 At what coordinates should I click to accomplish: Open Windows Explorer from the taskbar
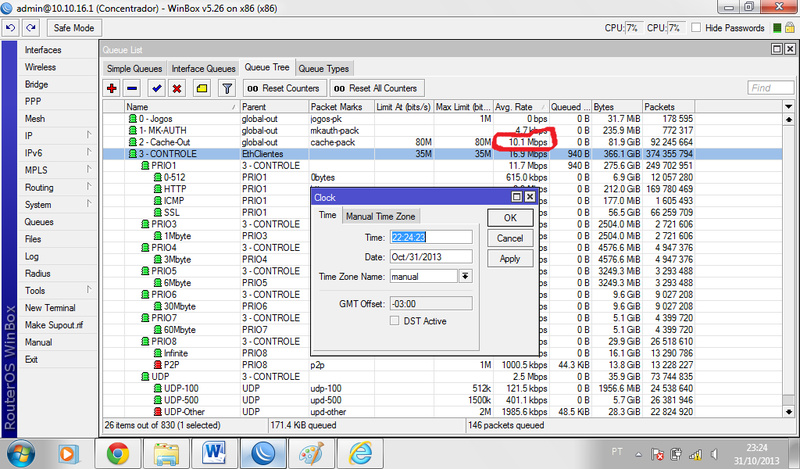click(x=166, y=453)
